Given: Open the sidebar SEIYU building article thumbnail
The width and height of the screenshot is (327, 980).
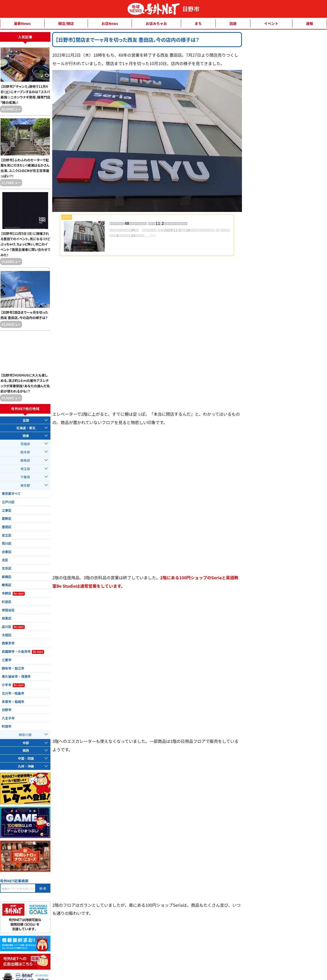Looking at the screenshot, I should (25, 289).
